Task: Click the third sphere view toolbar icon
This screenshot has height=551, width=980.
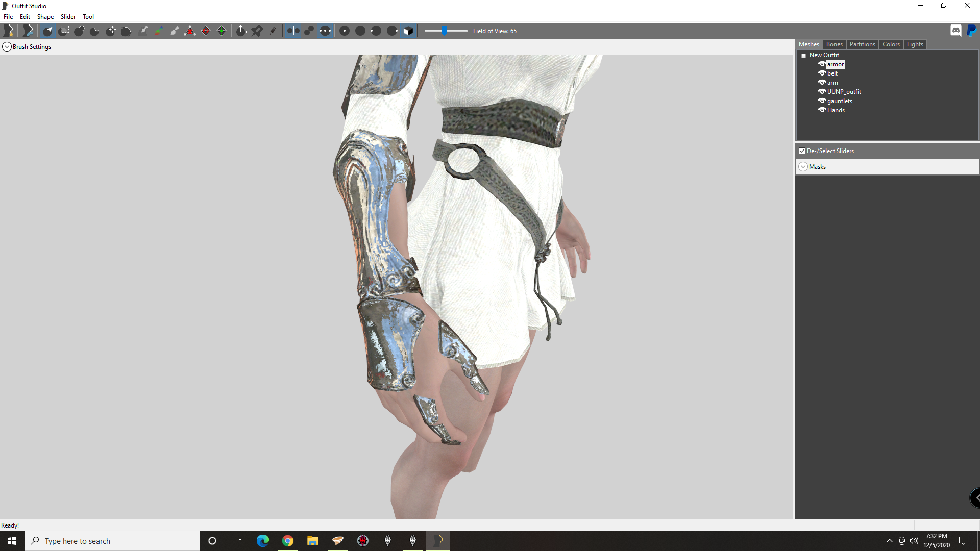Action: click(x=376, y=31)
